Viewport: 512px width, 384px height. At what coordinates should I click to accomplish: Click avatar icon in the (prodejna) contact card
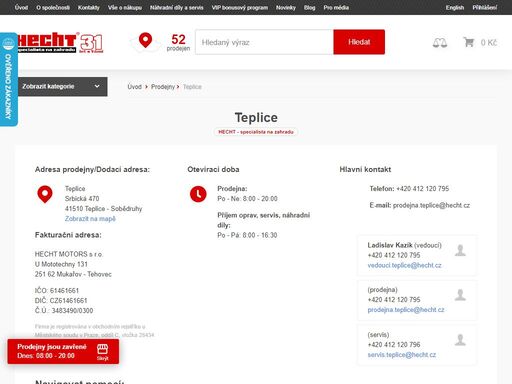(460, 295)
